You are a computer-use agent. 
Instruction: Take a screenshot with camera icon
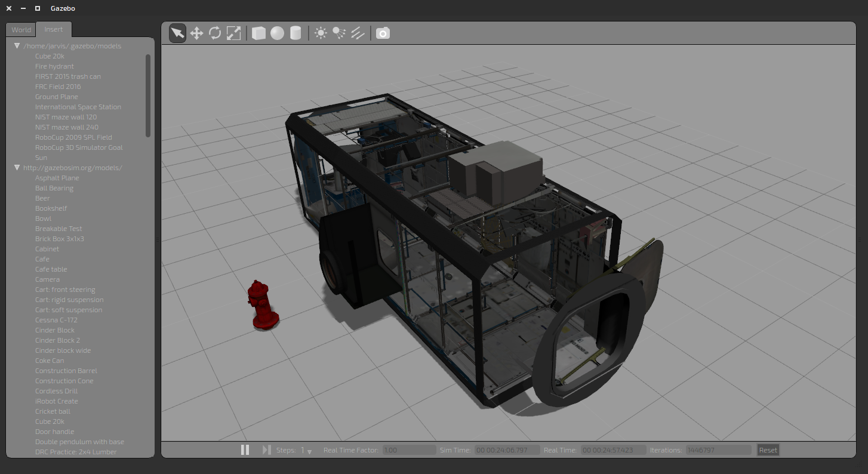[x=383, y=33]
